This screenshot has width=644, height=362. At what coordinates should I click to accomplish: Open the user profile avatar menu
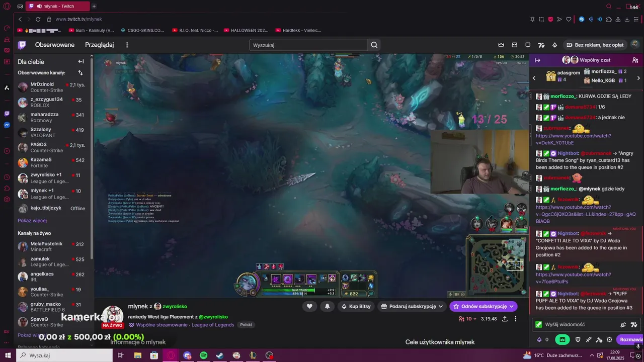tap(635, 44)
